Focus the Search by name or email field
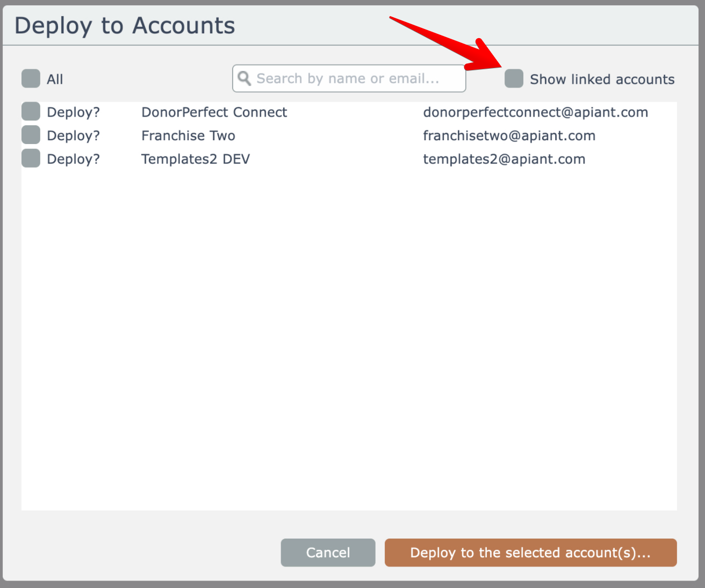This screenshot has height=588, width=705. tap(355, 78)
